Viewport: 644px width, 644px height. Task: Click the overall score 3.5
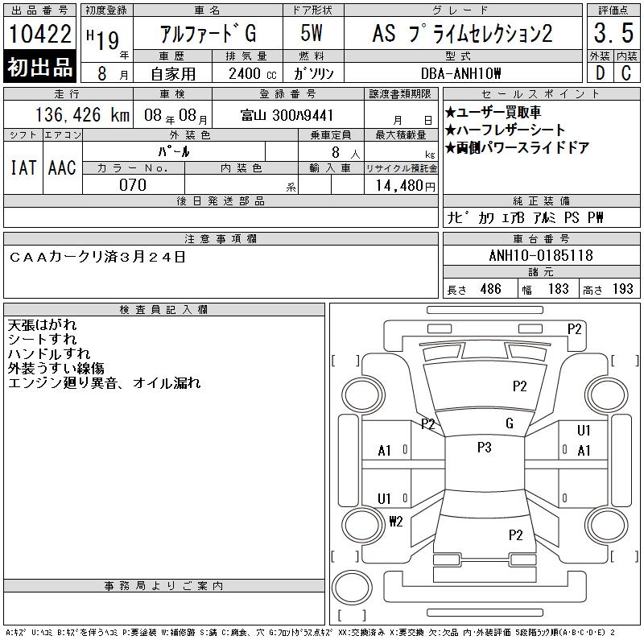(x=612, y=34)
